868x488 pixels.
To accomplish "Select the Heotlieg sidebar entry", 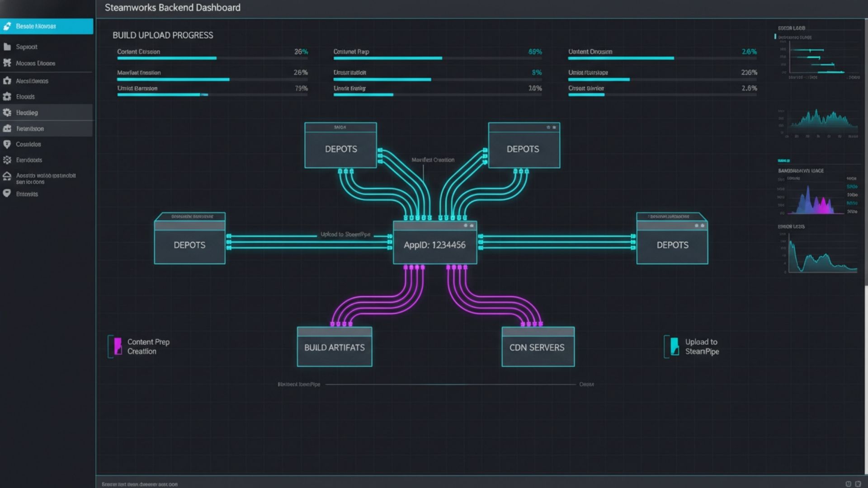I will pyautogui.click(x=47, y=113).
